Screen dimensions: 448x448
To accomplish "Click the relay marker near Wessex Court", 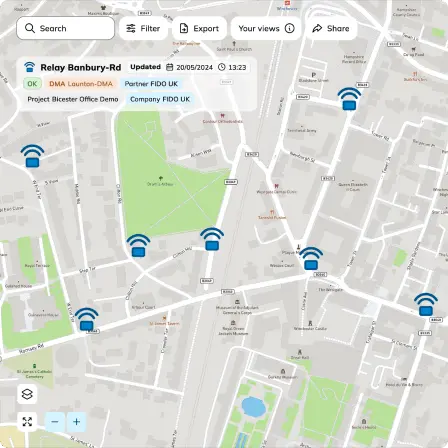I will [x=311, y=258].
